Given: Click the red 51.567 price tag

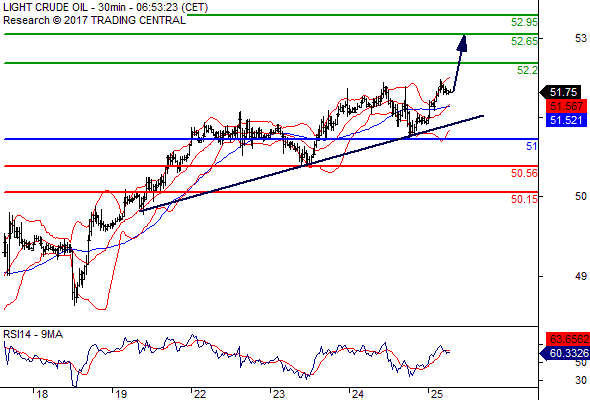Looking at the screenshot, I should click(x=566, y=106).
